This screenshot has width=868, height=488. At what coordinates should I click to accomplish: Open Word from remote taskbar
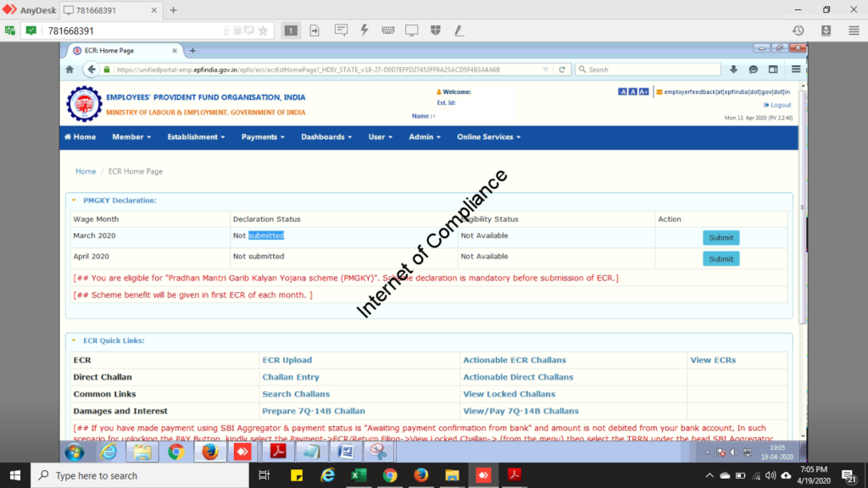(346, 452)
